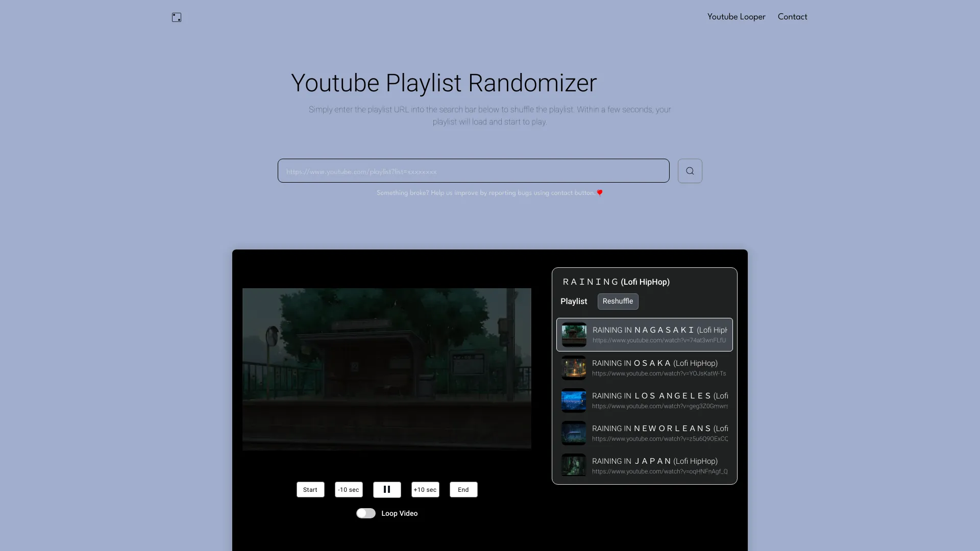
Task: Click the End button icon
Action: 463,490
